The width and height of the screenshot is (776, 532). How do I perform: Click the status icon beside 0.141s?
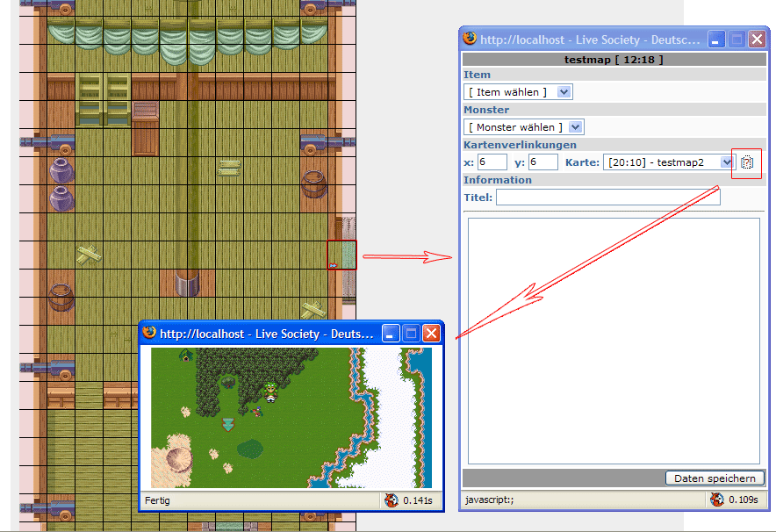pyautogui.click(x=391, y=500)
